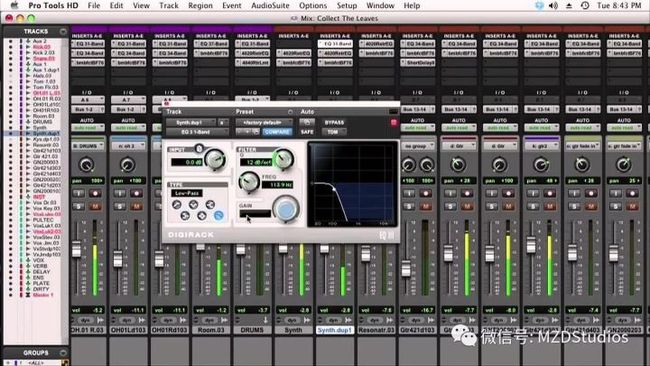This screenshot has height=366, width=650.
Task: Toggle BYPASS on the EQ plugin
Action: [334, 122]
